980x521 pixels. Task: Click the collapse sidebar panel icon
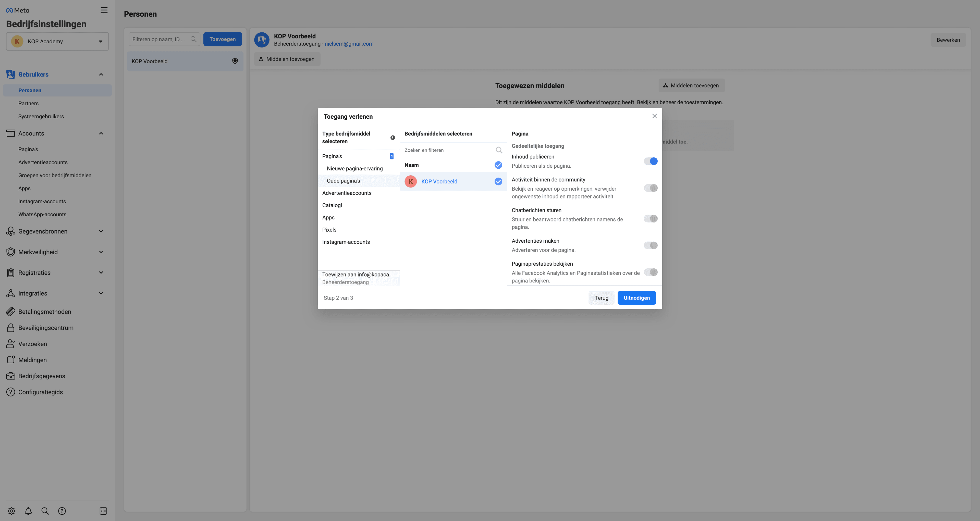[x=103, y=511]
